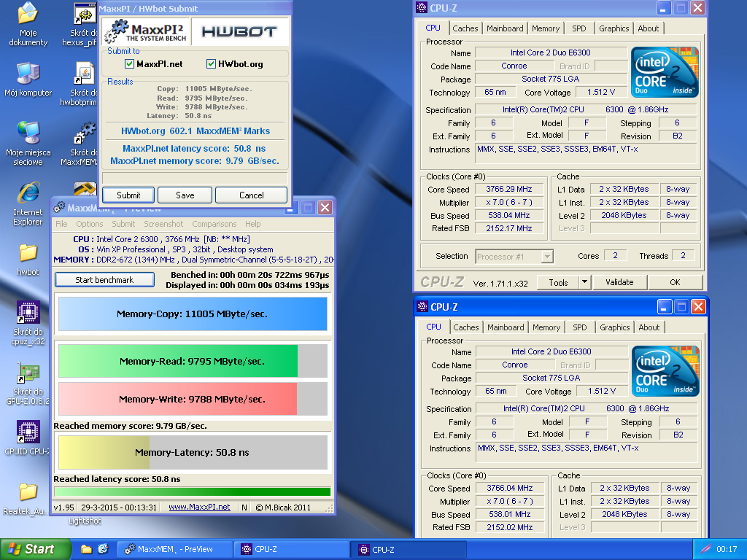This screenshot has width=747, height=560.
Task: Click Start benchmark button
Action: (x=104, y=280)
